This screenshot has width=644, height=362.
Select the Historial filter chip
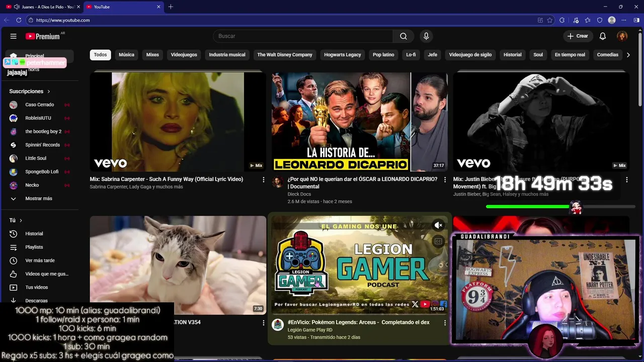tap(513, 55)
